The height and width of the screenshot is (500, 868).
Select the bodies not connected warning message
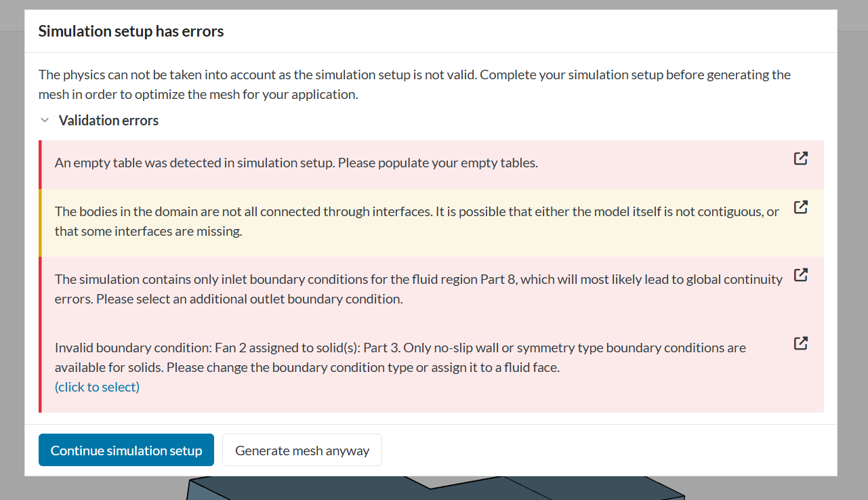416,222
